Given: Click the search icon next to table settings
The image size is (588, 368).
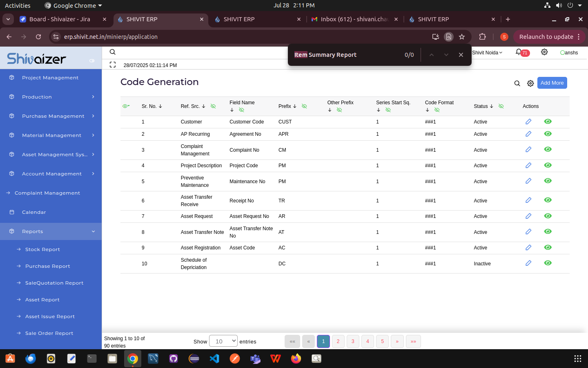Looking at the screenshot, I should click(x=517, y=83).
